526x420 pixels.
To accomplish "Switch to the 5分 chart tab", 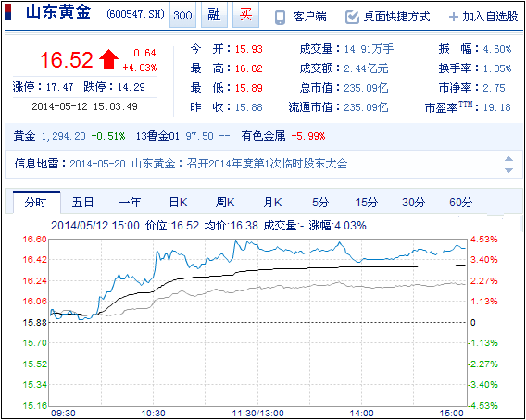I will [x=320, y=203].
